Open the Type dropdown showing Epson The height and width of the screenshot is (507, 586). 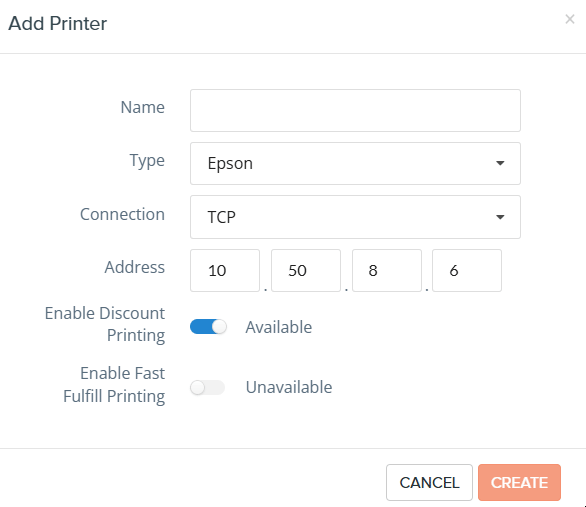tap(355, 164)
